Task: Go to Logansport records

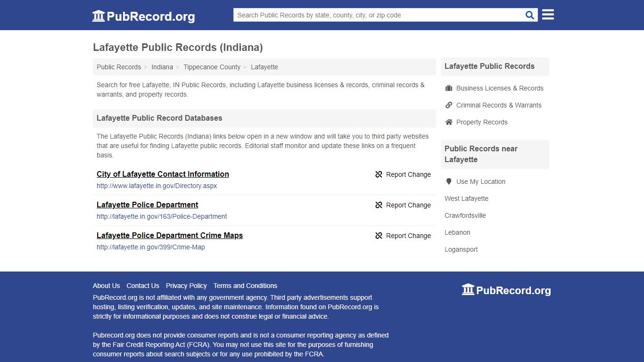Action: 461,249
